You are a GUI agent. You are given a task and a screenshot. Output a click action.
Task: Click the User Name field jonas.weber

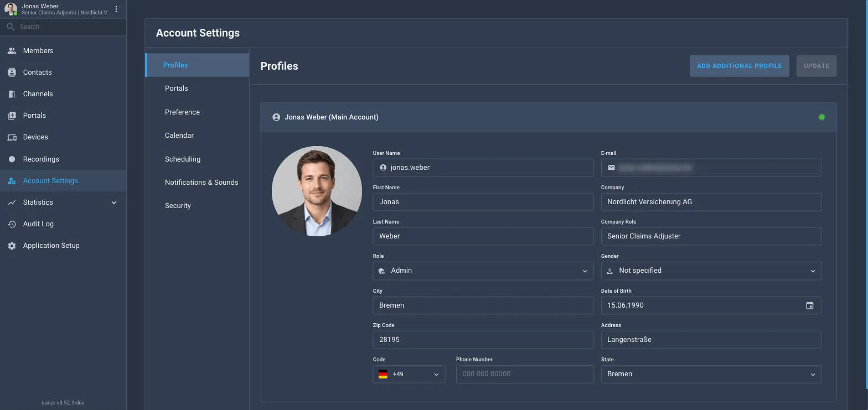click(x=483, y=168)
